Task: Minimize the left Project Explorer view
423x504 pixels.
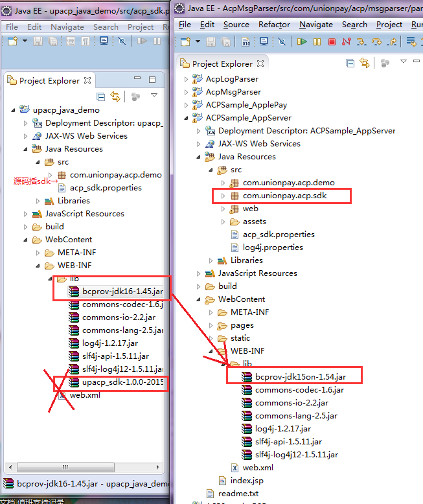Action: [x=137, y=78]
